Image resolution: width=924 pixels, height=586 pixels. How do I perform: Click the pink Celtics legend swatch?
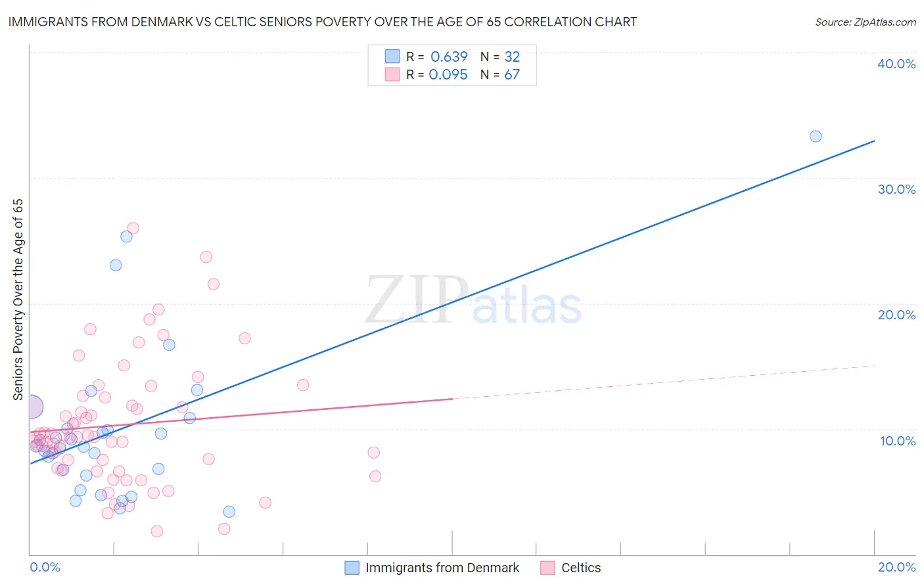(547, 568)
